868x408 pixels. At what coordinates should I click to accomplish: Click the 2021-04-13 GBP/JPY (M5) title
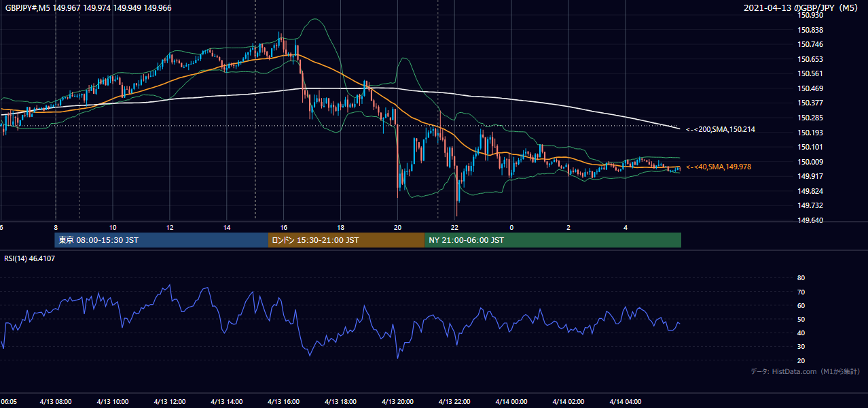click(x=801, y=8)
